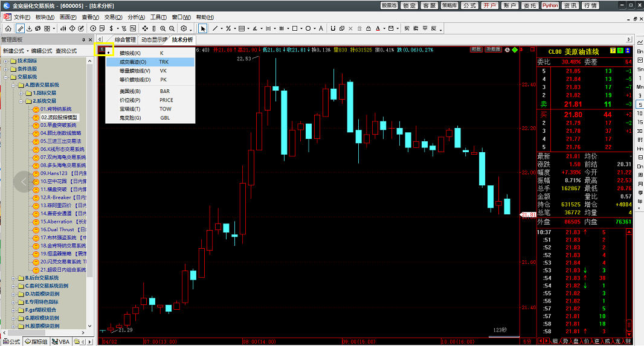The height and width of the screenshot is (346, 644).
Task: Click the zoom out magnifier icon
Action: 172,29
